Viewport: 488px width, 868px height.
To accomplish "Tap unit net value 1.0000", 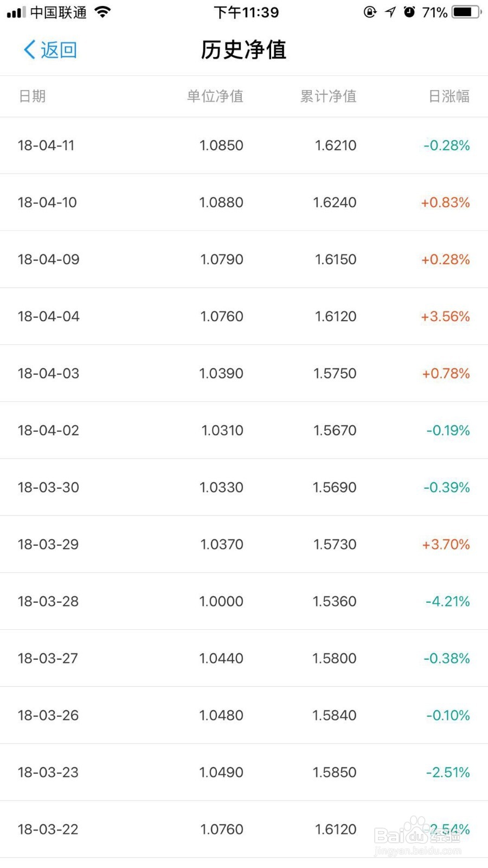I will tap(221, 601).
